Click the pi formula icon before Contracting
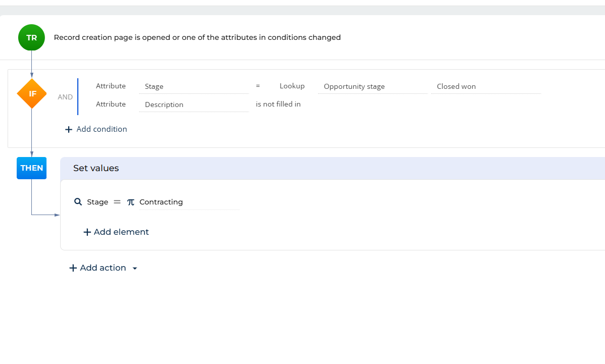The height and width of the screenshot is (364, 605). (x=131, y=202)
